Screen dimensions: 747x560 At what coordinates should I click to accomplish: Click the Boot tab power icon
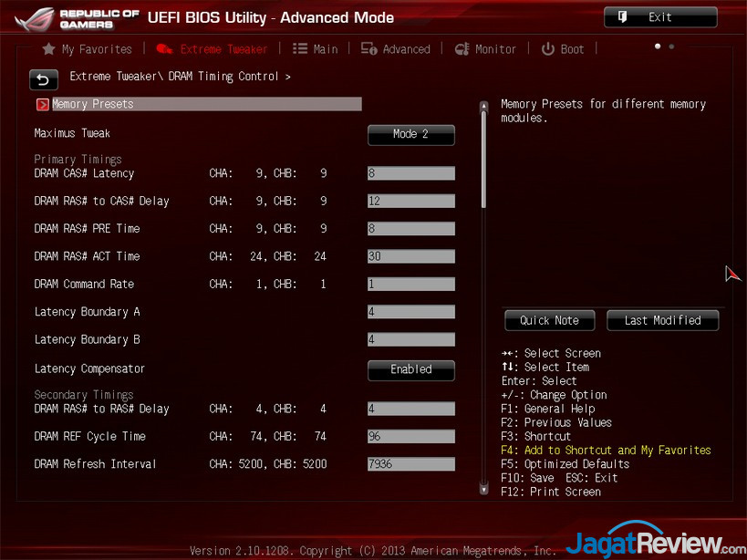pos(548,48)
